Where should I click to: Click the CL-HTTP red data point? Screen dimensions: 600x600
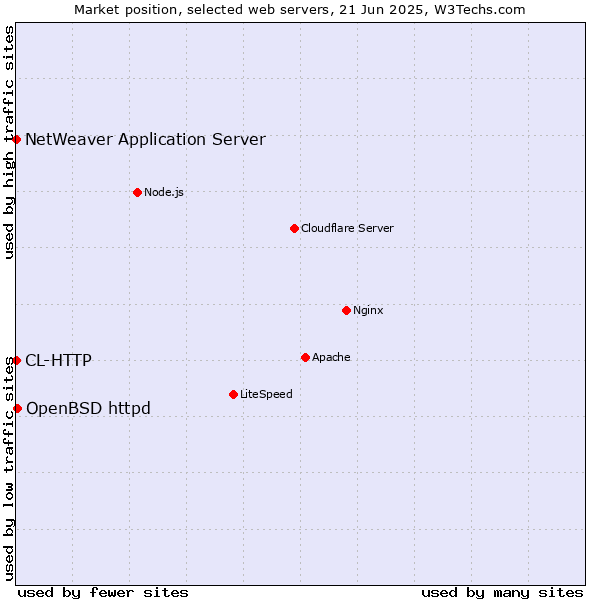tap(16, 360)
